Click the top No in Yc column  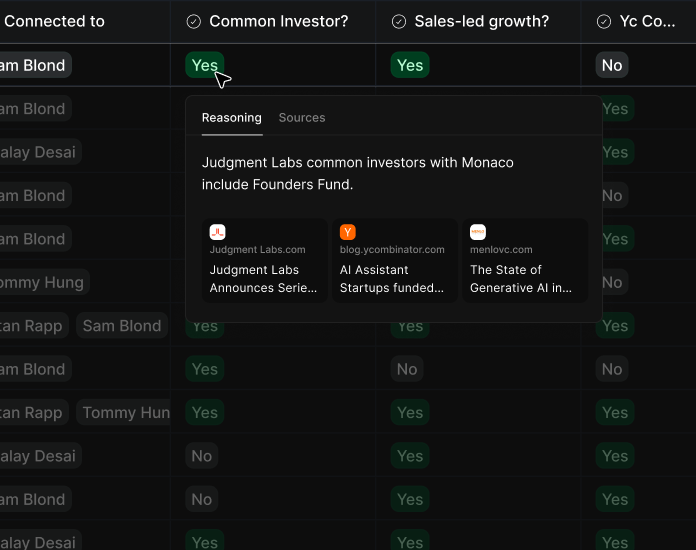point(612,65)
